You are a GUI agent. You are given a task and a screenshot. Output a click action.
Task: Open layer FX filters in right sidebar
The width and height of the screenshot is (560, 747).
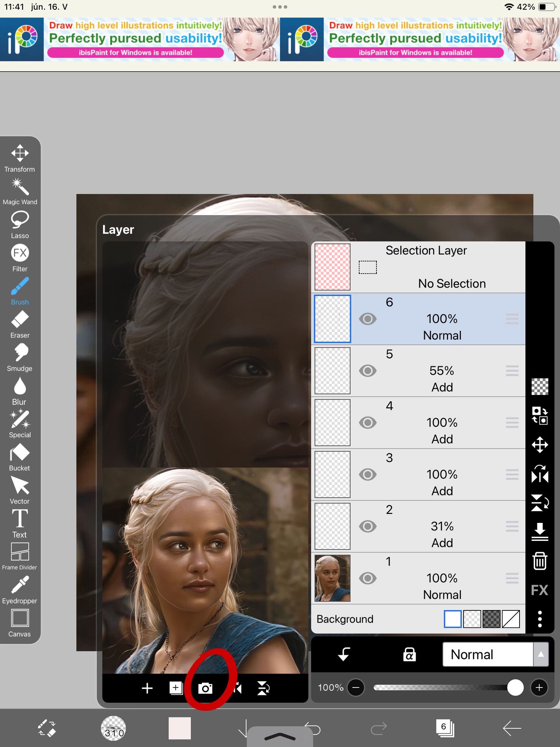pos(540,590)
